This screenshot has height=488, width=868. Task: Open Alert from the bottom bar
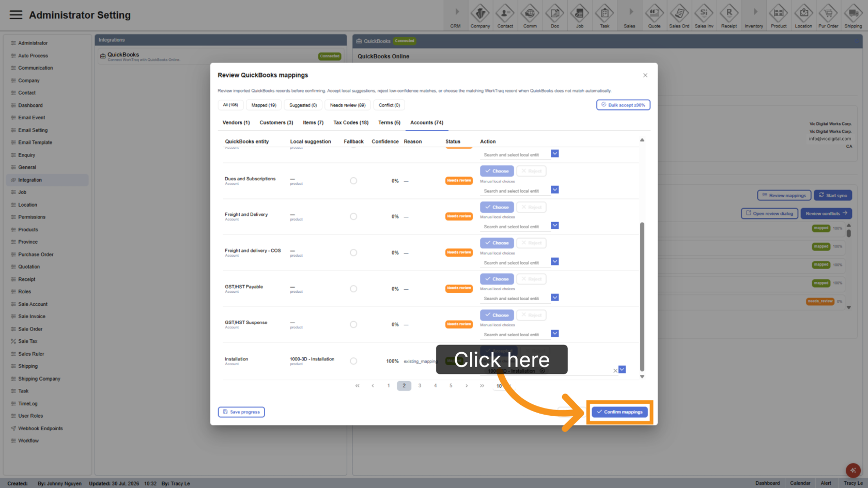(x=826, y=483)
